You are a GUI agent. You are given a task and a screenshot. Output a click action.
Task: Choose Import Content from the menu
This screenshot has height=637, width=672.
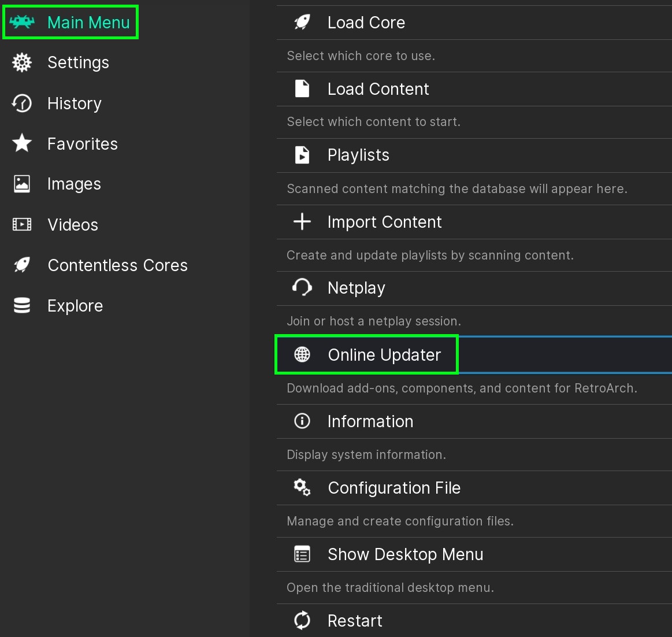tap(384, 222)
